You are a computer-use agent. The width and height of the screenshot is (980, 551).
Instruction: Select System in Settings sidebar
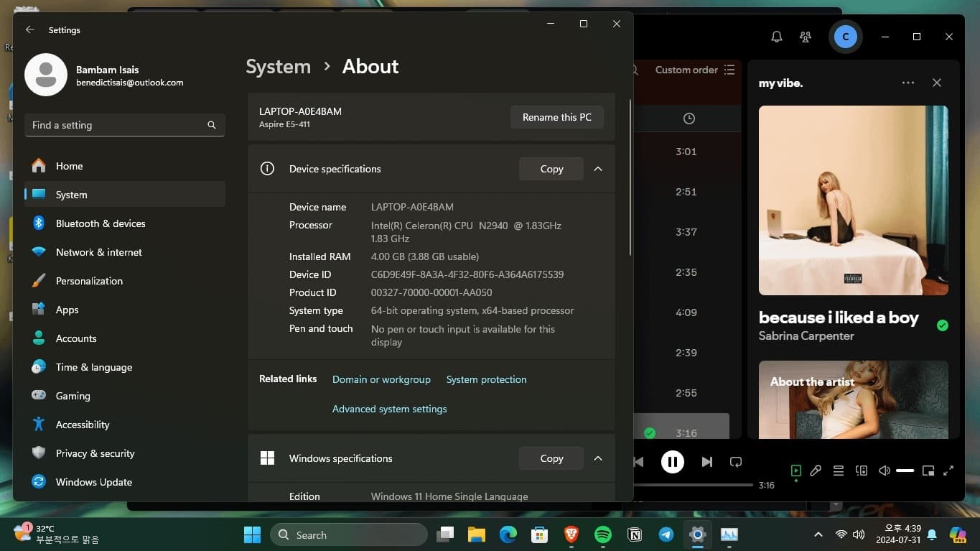coord(124,195)
